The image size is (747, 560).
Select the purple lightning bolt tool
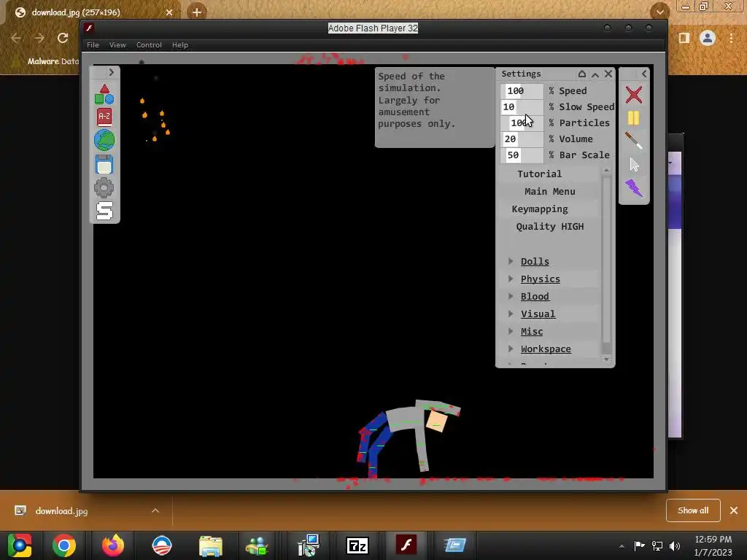[634, 188]
